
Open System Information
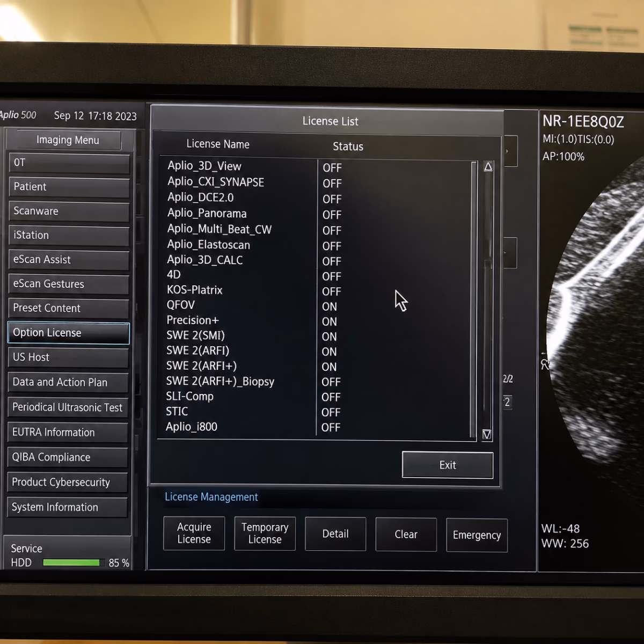pyautogui.click(x=67, y=507)
